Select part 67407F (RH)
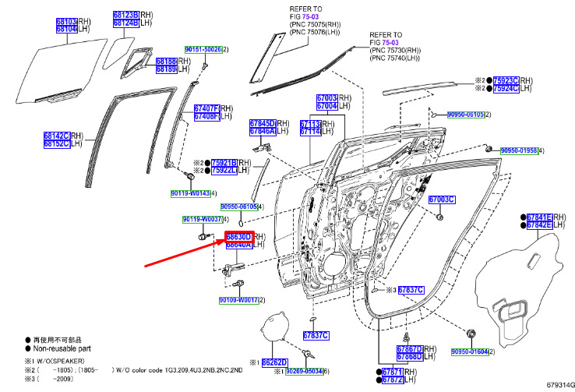 coord(206,109)
